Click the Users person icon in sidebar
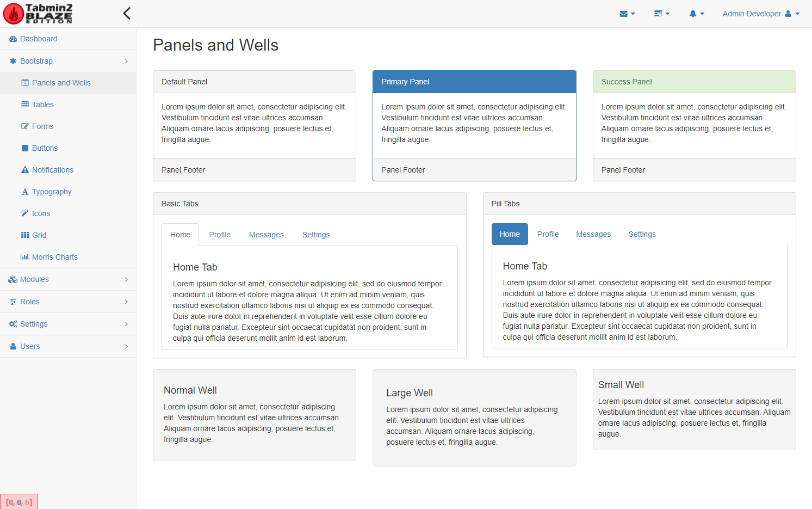812x509 pixels. 13,346
